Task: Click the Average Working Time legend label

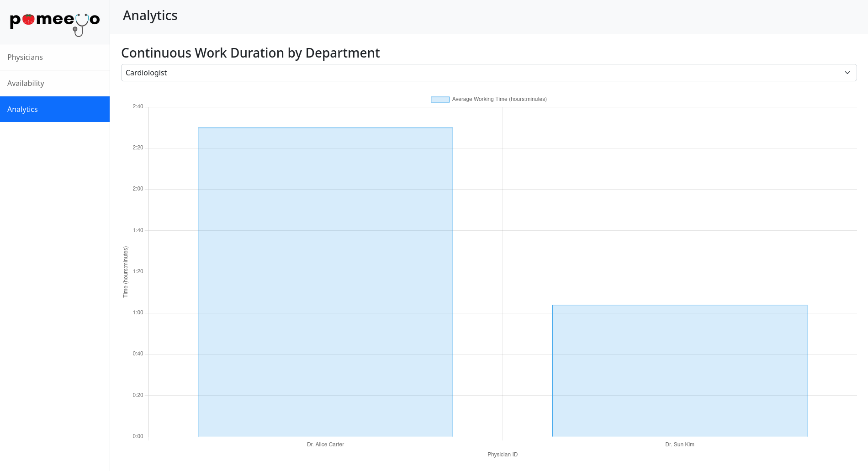Action: pyautogui.click(x=499, y=99)
